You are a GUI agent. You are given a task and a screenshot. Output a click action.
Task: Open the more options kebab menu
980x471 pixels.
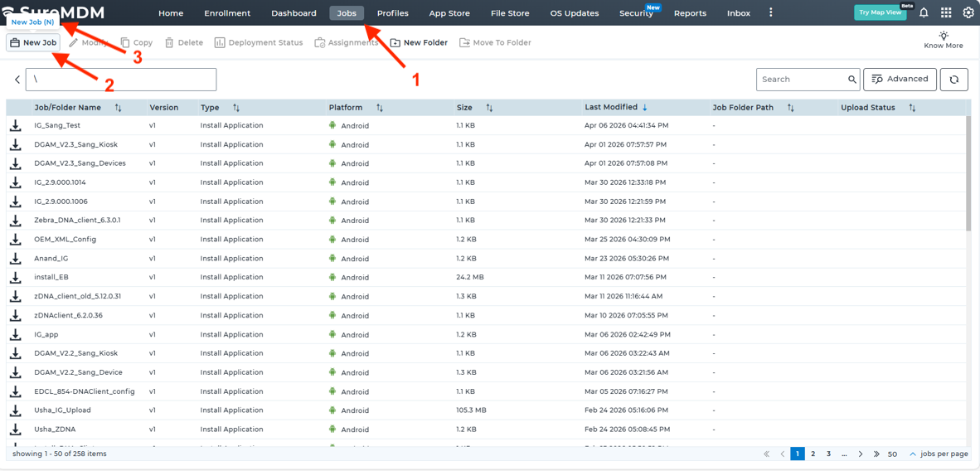coord(770,13)
